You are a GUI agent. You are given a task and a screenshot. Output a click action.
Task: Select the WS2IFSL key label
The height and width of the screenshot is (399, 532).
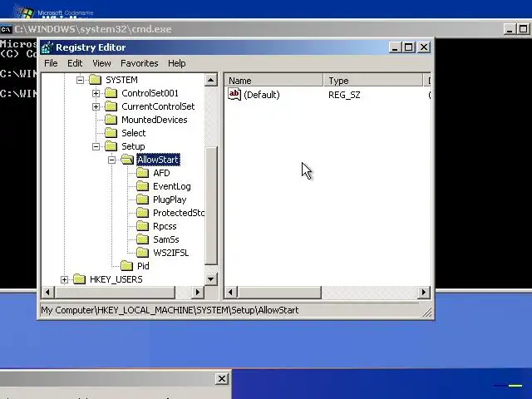171,253
